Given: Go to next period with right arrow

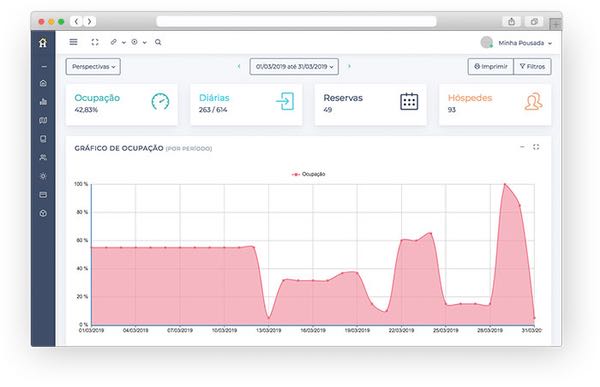Looking at the screenshot, I should click(x=349, y=66).
